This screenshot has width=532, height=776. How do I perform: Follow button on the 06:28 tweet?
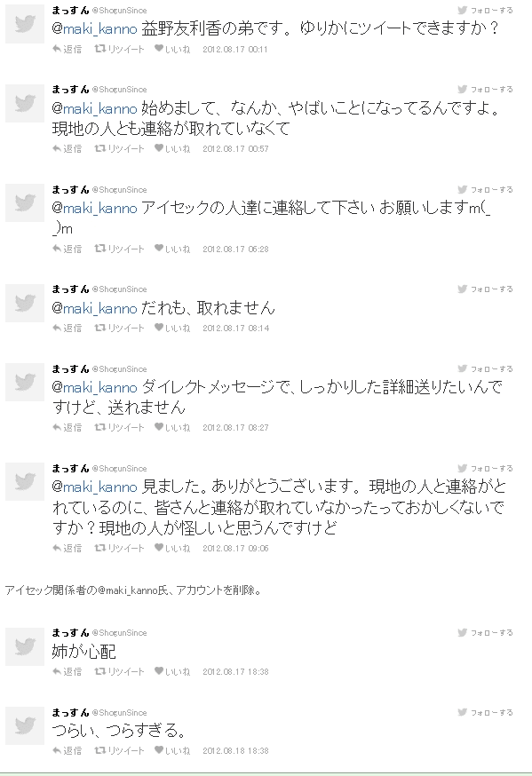click(x=485, y=189)
